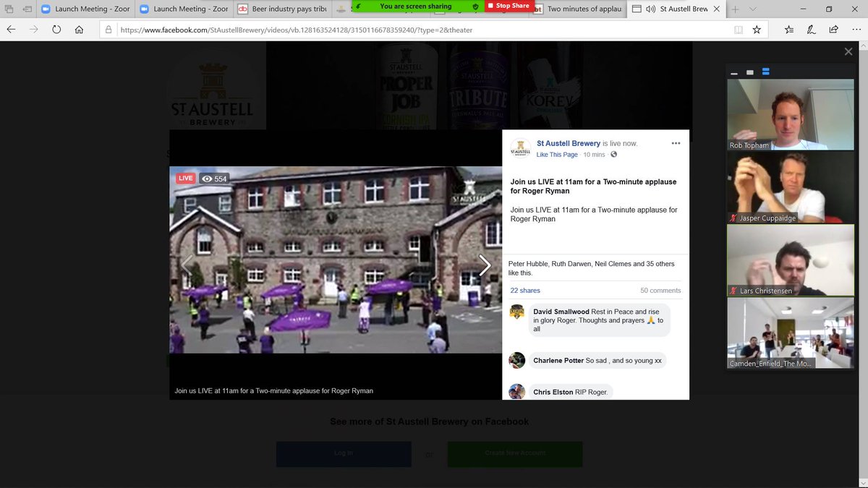
Task: Open St Austell Brewery page link
Action: click(x=569, y=143)
